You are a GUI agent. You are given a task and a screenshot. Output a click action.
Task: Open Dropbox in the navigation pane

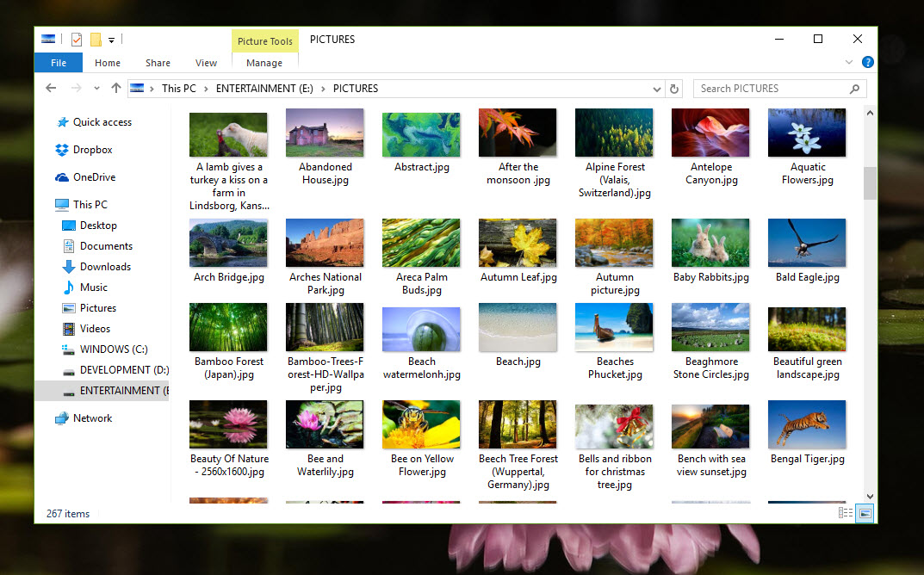92,150
